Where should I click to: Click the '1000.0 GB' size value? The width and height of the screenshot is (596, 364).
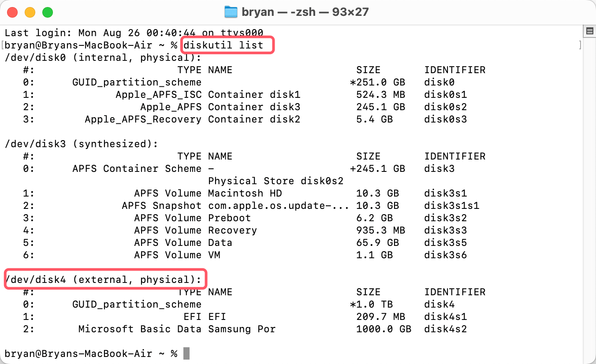(384, 329)
